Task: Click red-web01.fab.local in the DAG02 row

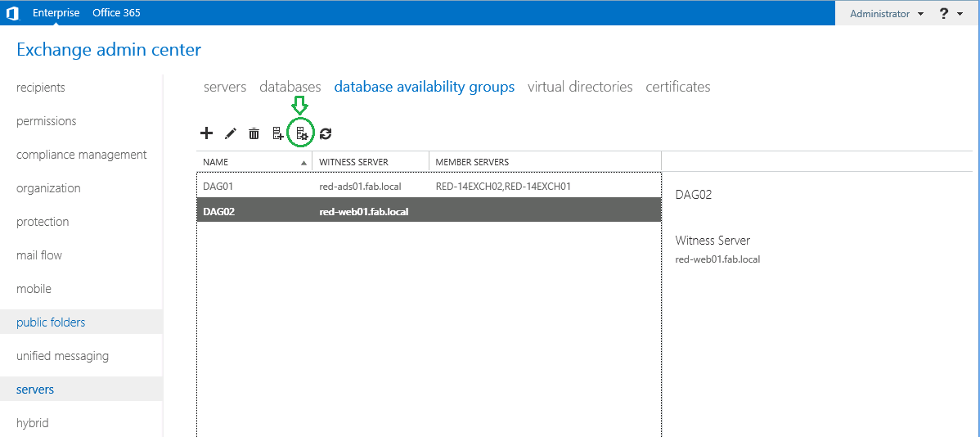Action: (363, 211)
